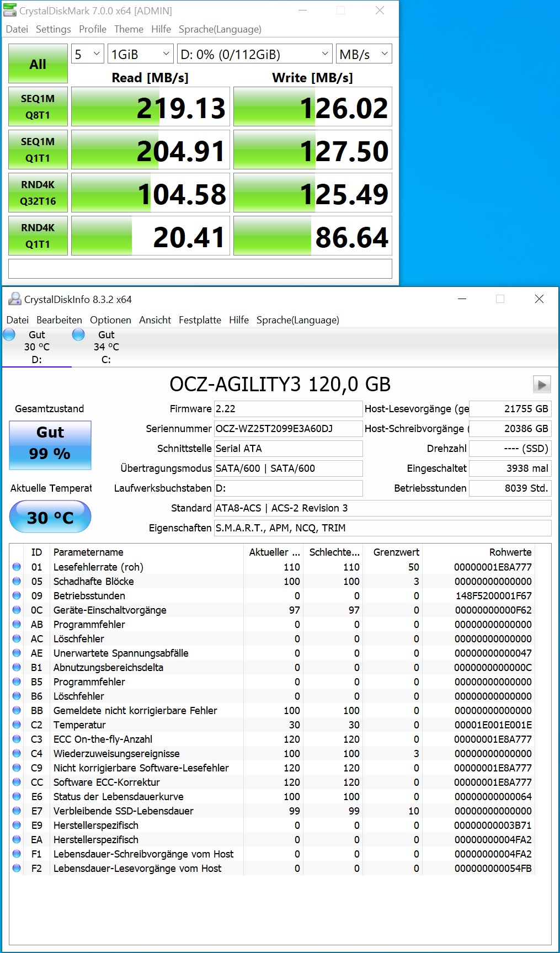Click the raw value 148F5200001F67
Screen dimensions: 560x953
click(x=494, y=596)
